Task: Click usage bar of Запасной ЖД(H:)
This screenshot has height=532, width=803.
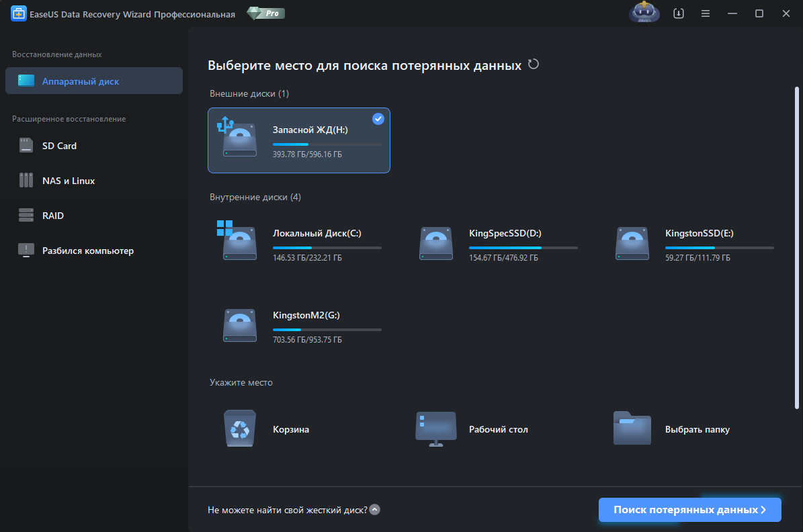Action: pyautogui.click(x=327, y=144)
